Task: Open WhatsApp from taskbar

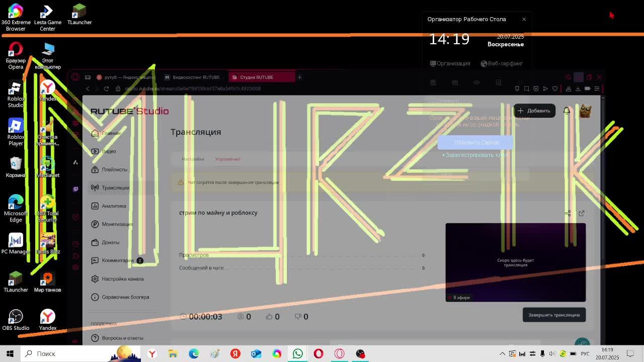Action: pos(298,353)
